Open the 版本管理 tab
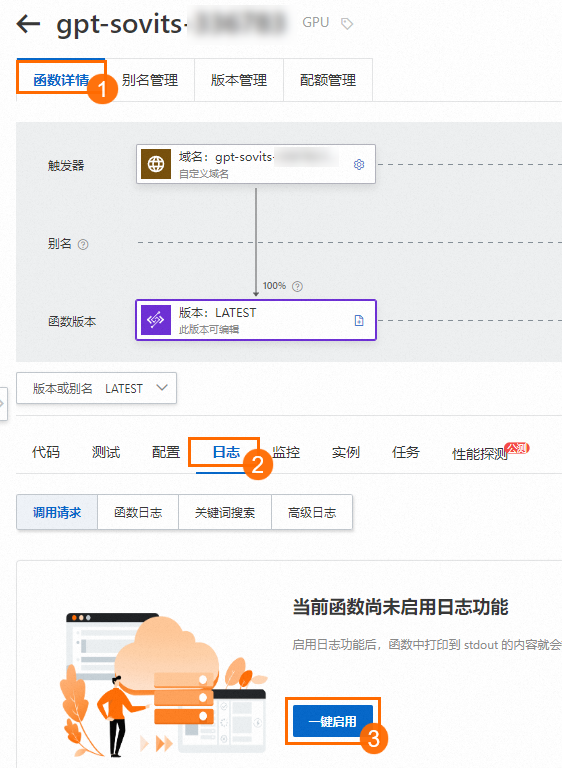Screen dimensions: 562x768 point(239,80)
